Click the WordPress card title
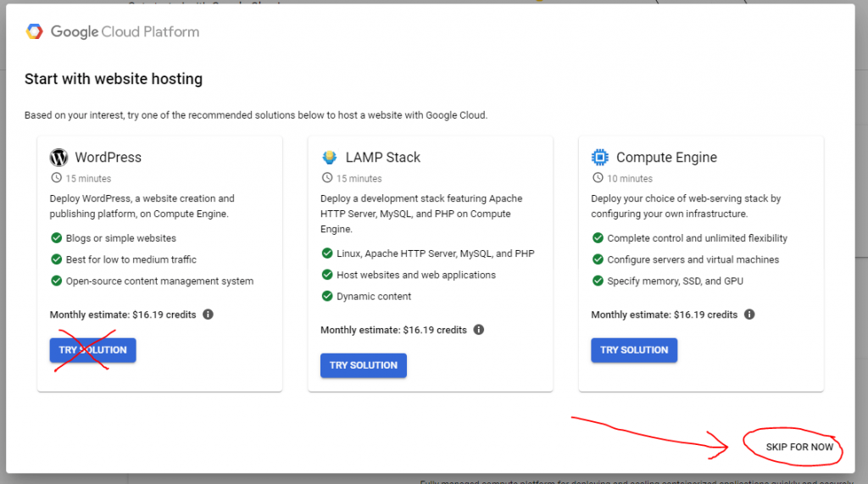 [108, 158]
